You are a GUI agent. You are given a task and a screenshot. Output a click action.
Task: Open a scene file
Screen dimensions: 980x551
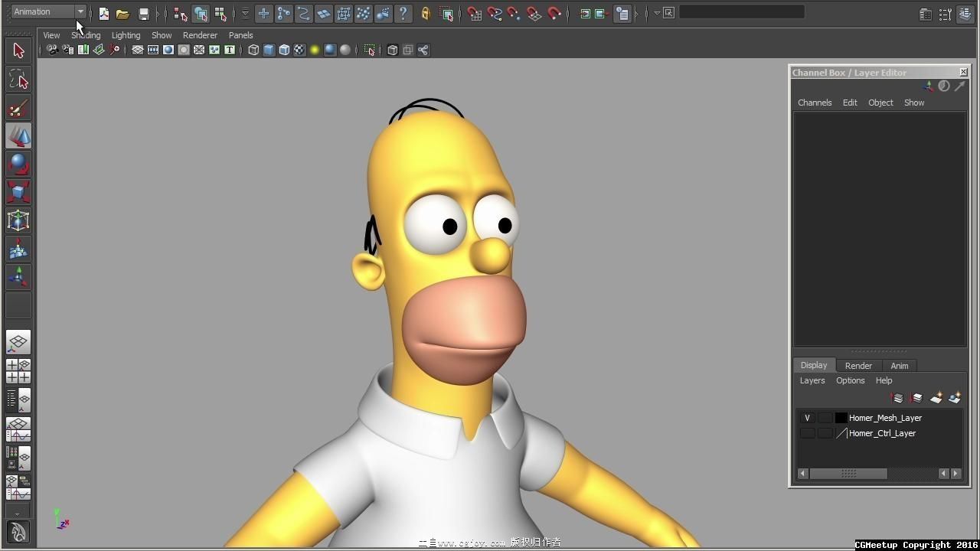pos(122,14)
